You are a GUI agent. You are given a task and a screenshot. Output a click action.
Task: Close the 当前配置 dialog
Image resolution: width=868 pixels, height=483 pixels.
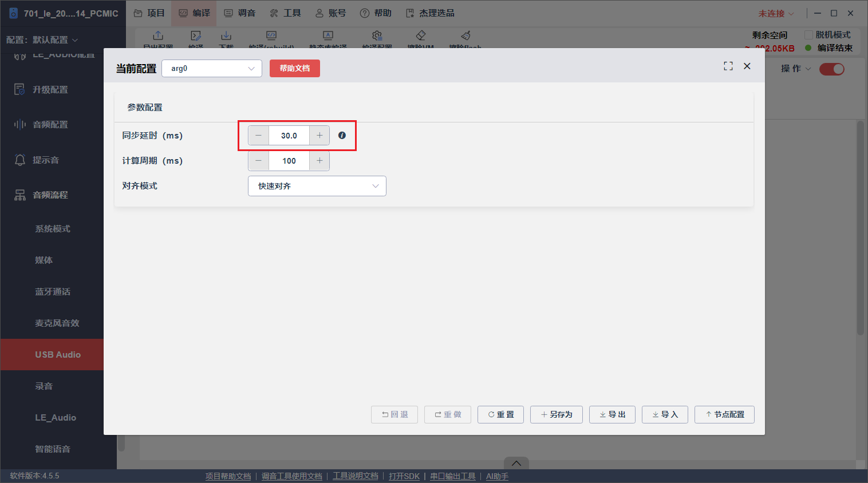pos(747,66)
